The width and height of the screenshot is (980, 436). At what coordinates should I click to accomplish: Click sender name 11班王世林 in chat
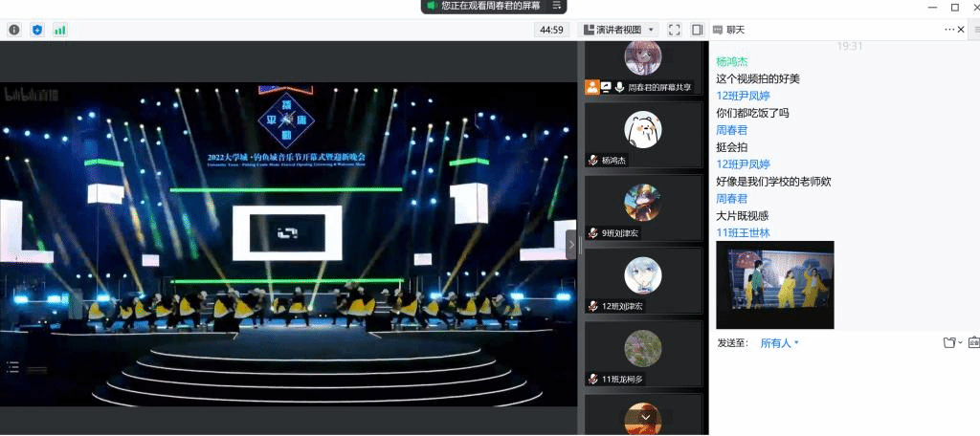click(x=743, y=233)
